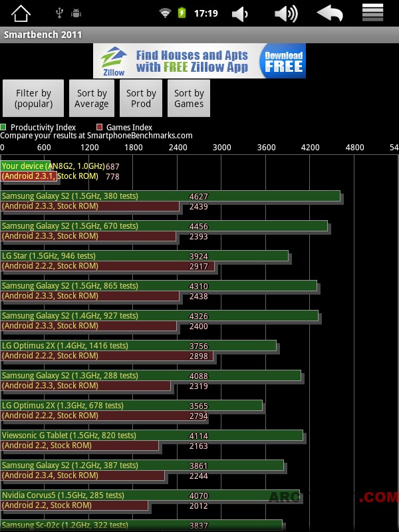Open the menu icon with stacked lines
The image size is (399, 532).
(372, 13)
